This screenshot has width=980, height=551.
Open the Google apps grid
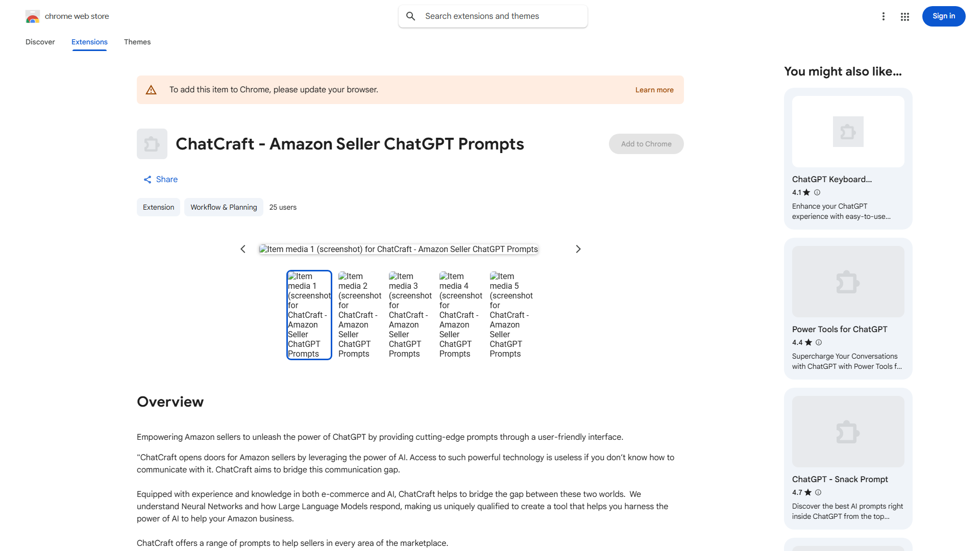[x=904, y=17]
